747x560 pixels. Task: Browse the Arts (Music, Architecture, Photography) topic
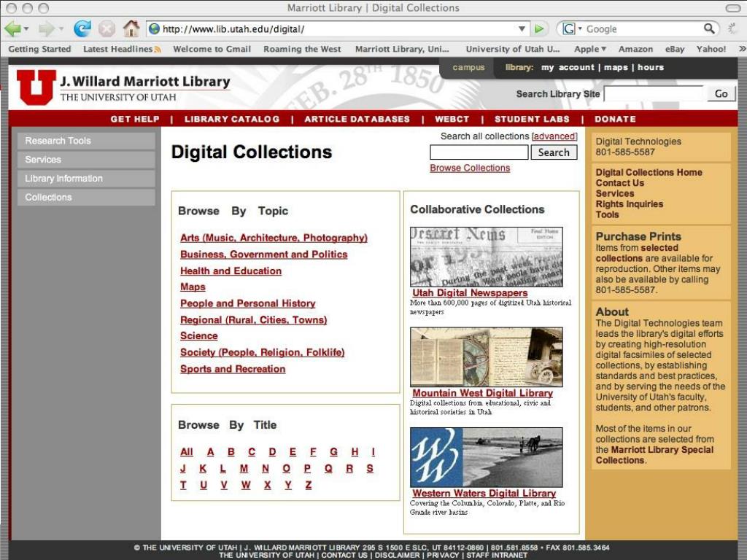tap(274, 238)
